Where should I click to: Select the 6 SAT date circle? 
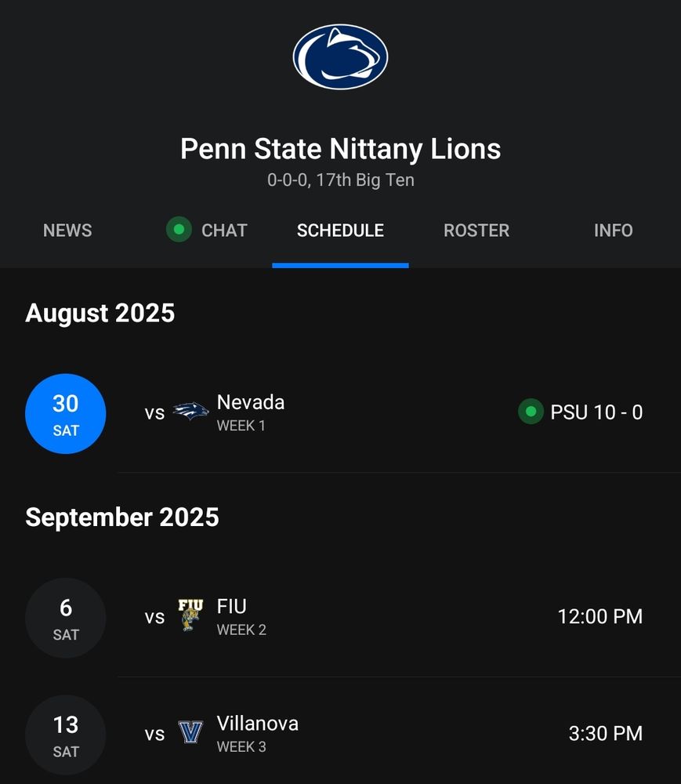click(x=66, y=618)
